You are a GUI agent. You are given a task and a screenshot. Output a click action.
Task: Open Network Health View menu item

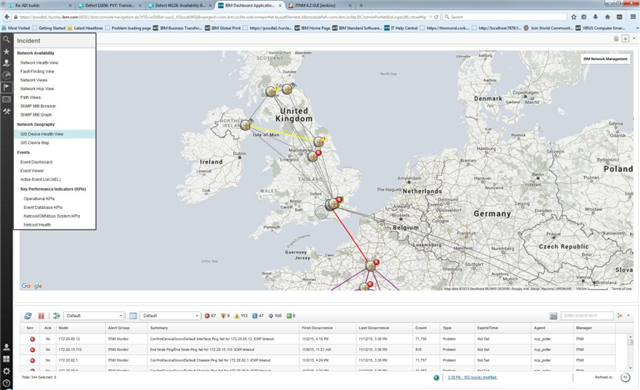[x=39, y=63]
